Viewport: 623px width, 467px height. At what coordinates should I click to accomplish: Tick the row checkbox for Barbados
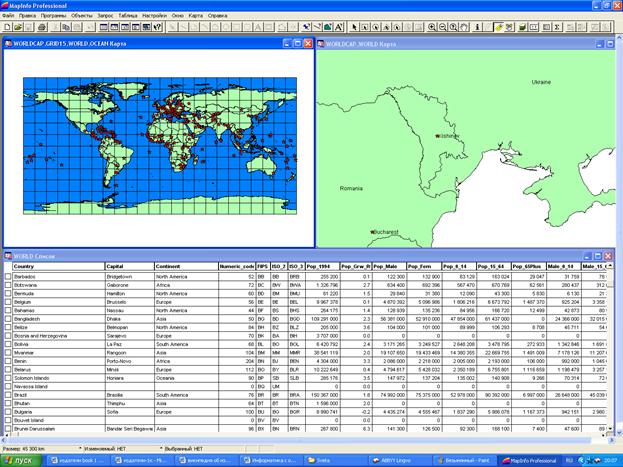(x=7, y=275)
